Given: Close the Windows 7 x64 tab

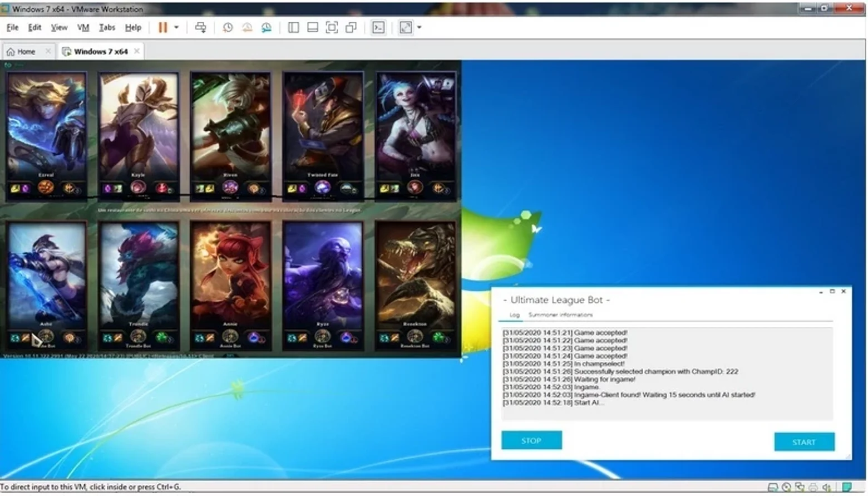Looking at the screenshot, I should [x=136, y=51].
